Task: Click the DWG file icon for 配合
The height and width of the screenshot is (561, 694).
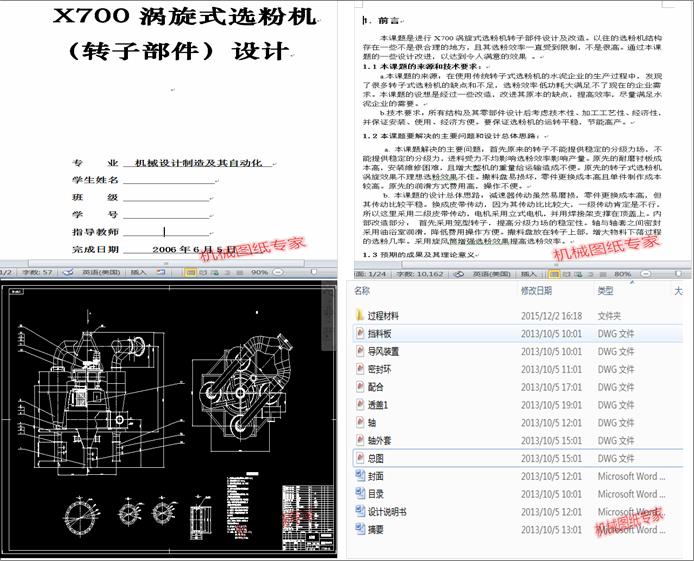Action: pos(360,387)
